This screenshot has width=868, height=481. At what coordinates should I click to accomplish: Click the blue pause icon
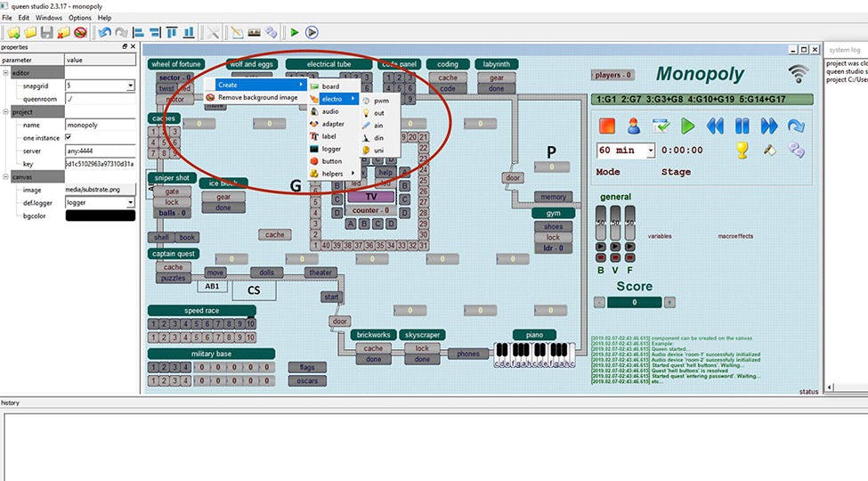tap(742, 126)
